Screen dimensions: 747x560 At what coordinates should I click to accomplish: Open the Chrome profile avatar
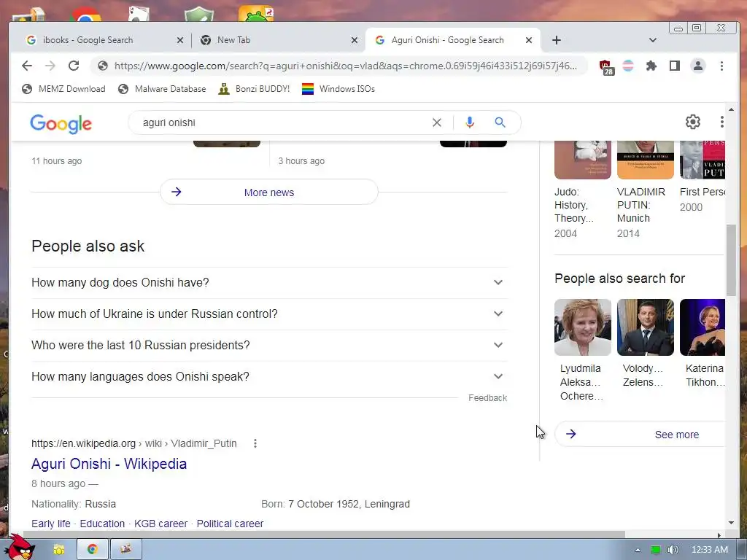pos(698,66)
